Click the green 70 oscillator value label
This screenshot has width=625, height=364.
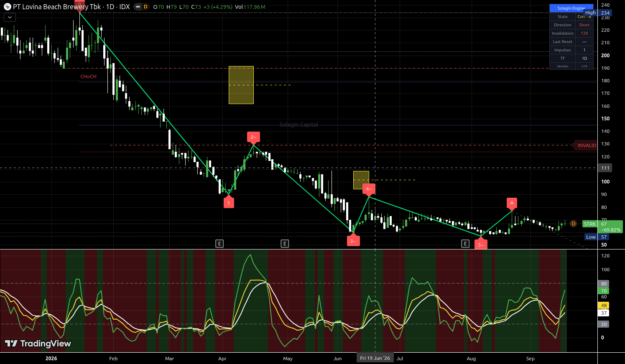(604, 291)
